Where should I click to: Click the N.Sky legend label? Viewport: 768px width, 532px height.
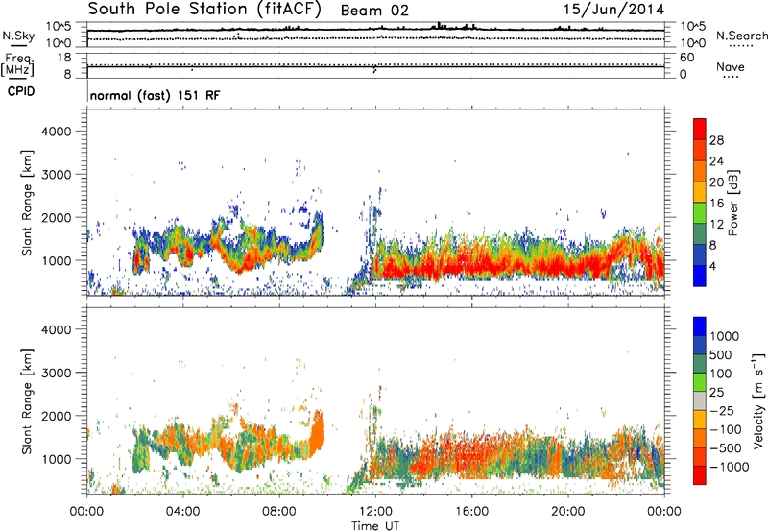pyautogui.click(x=18, y=36)
